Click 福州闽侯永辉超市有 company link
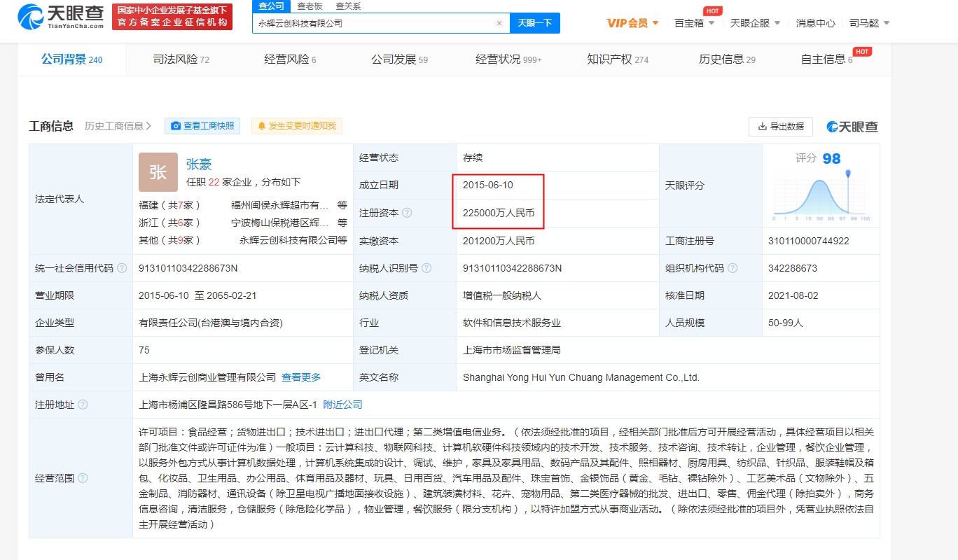The image size is (958, 560). point(280,205)
